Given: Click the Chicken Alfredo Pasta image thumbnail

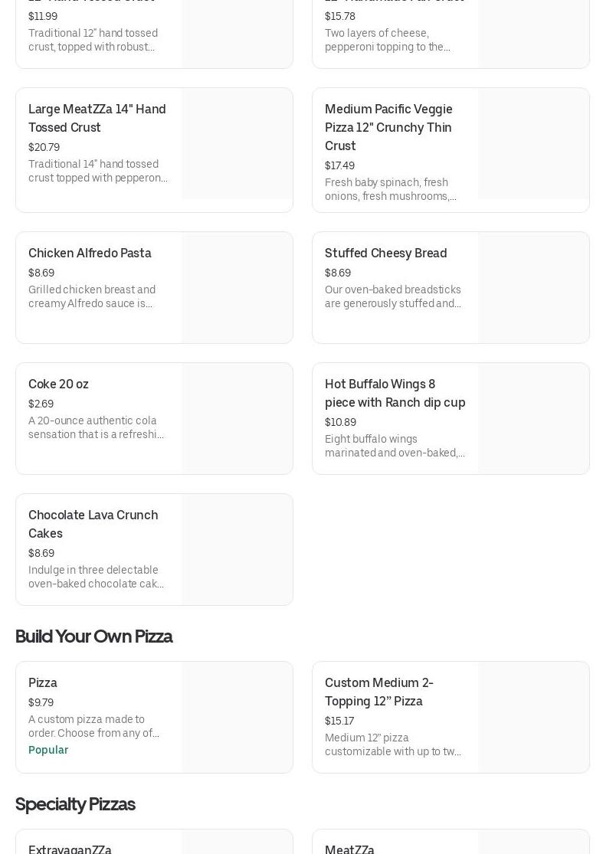Looking at the screenshot, I should [237, 288].
